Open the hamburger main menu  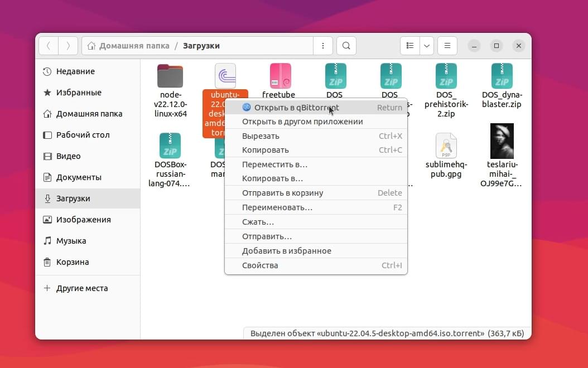447,46
